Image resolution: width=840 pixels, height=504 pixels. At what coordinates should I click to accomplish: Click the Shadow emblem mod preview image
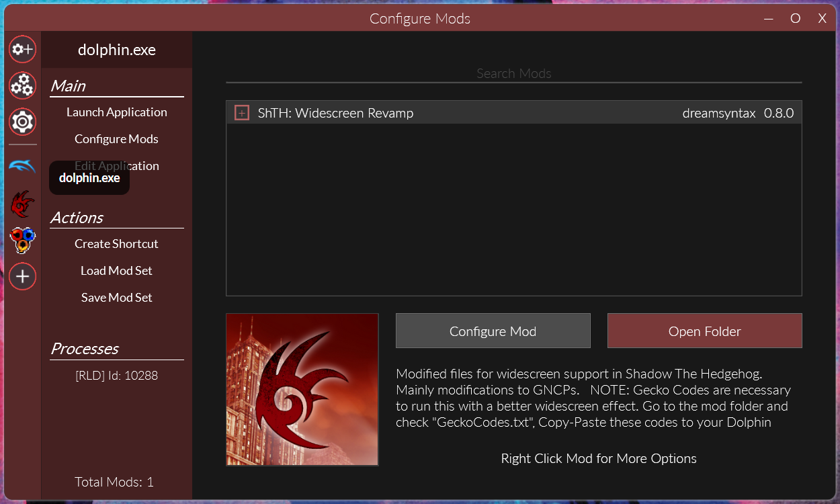pyautogui.click(x=302, y=390)
